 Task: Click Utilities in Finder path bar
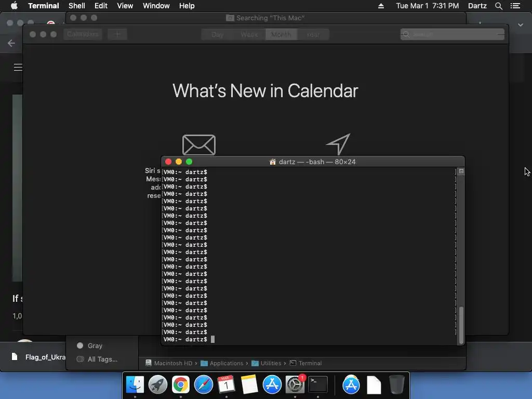(267, 363)
